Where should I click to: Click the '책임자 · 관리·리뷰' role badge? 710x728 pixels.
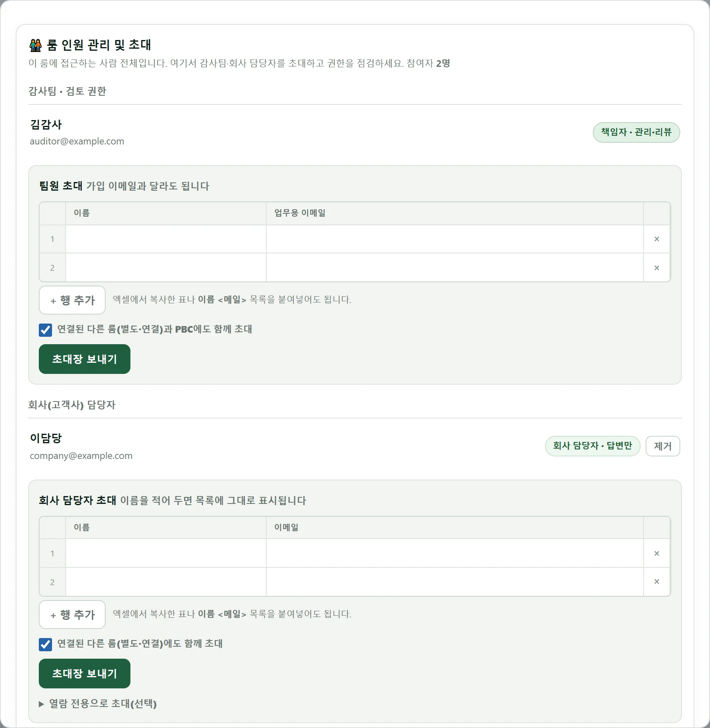(636, 132)
